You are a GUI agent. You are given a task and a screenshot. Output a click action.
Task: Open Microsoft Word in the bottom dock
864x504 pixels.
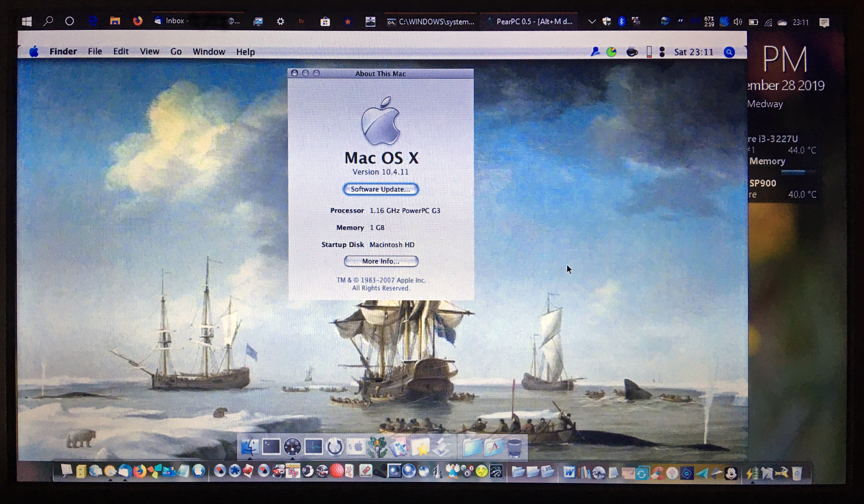tap(569, 472)
